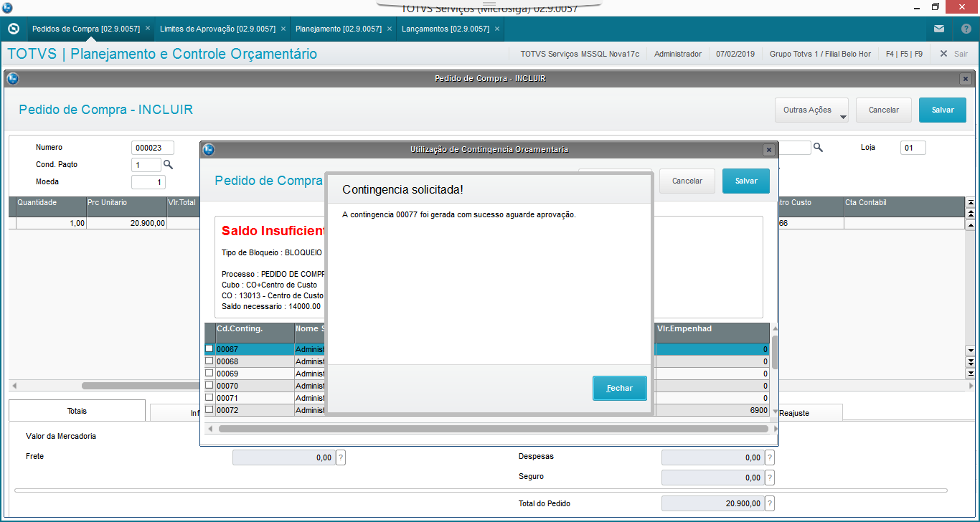
Task: Close the Lançamentos tab
Action: (x=497, y=29)
